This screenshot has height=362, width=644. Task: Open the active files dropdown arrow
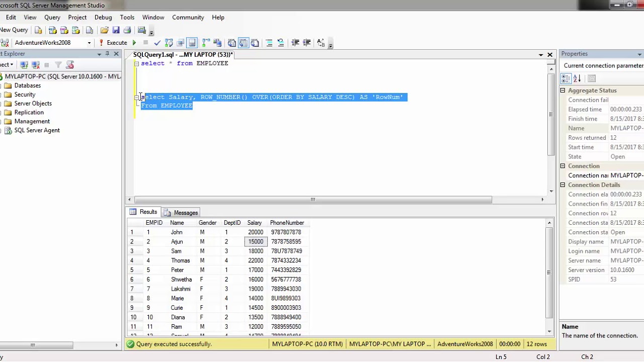(x=541, y=54)
